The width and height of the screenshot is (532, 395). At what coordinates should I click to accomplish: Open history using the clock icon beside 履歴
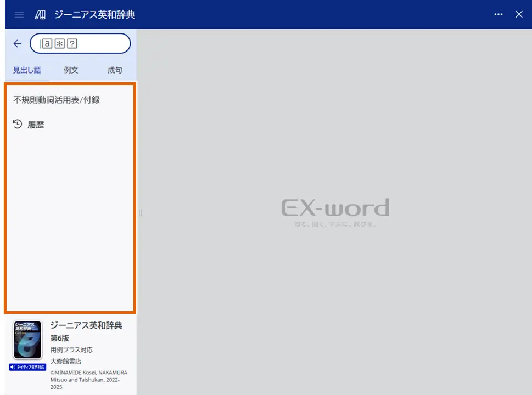16,124
